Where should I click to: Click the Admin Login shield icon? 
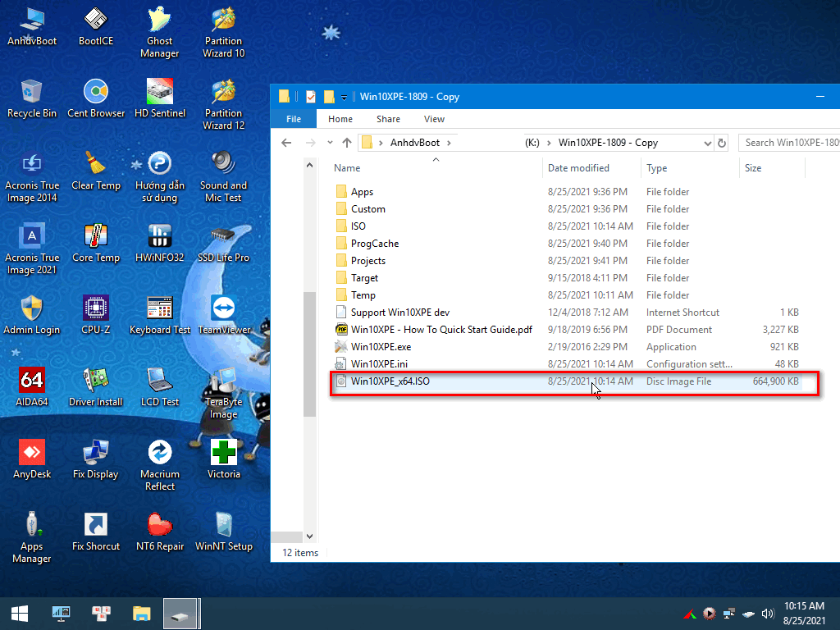point(32,316)
